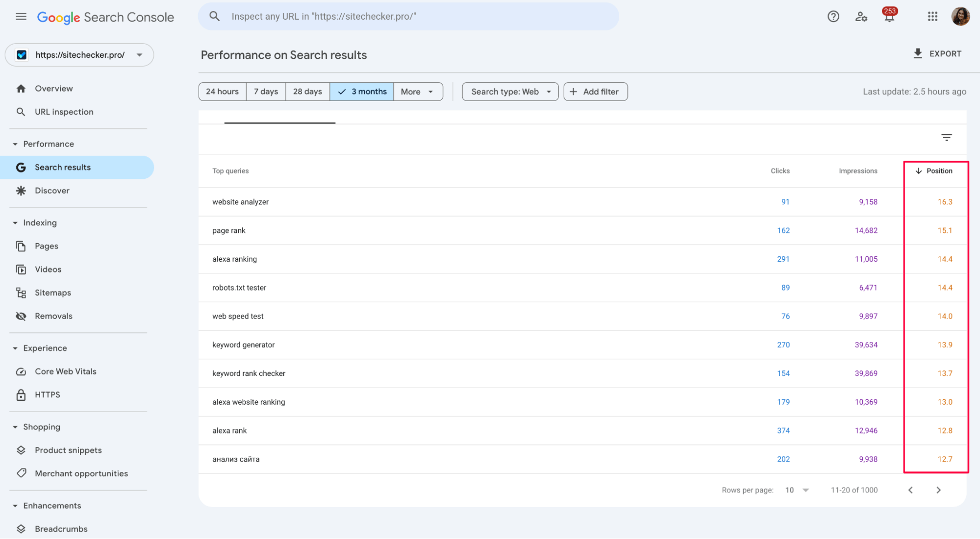This screenshot has height=539, width=980.
Task: Collapse the Performance section
Action: point(15,144)
